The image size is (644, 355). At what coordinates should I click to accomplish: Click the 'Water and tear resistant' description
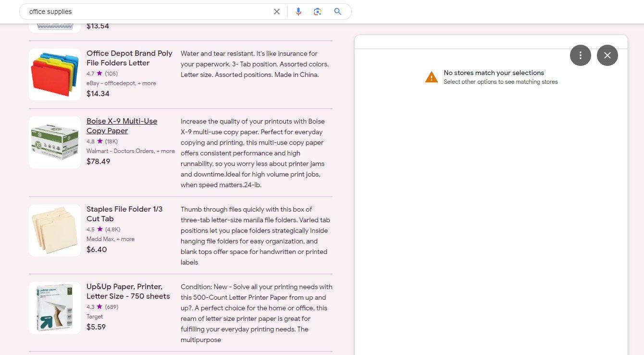[255, 64]
